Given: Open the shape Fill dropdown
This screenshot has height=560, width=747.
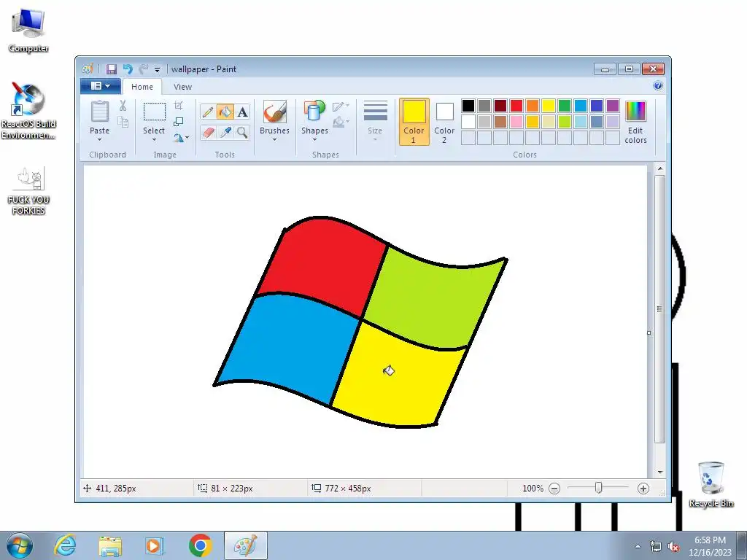Looking at the screenshot, I should [x=341, y=122].
